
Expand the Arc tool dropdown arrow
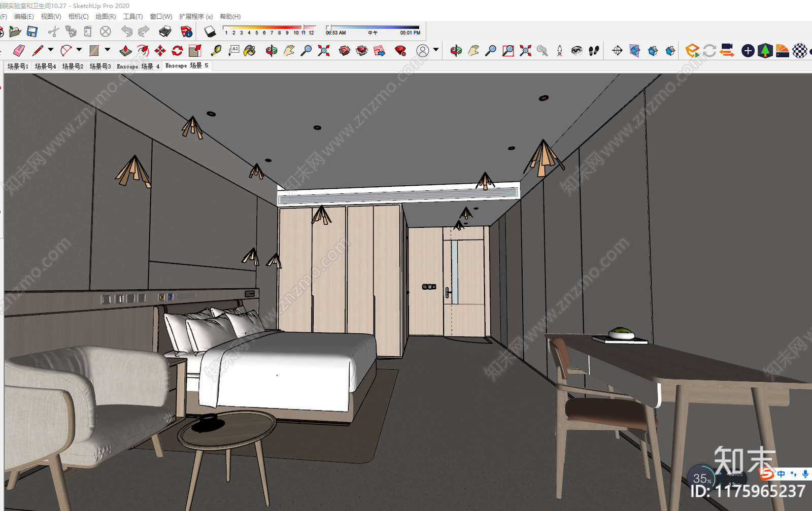pyautogui.click(x=79, y=50)
